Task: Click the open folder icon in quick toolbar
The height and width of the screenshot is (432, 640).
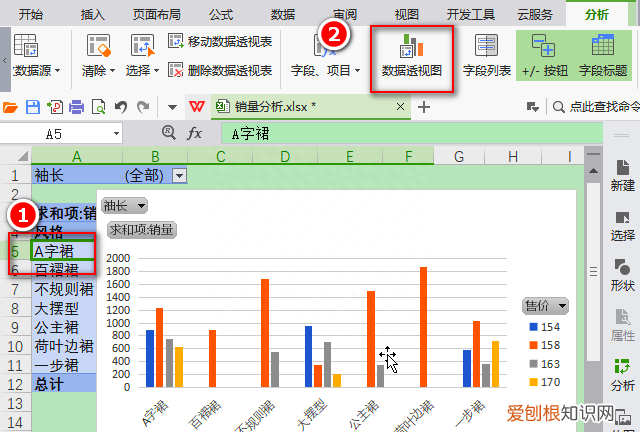Action: pos(11,107)
